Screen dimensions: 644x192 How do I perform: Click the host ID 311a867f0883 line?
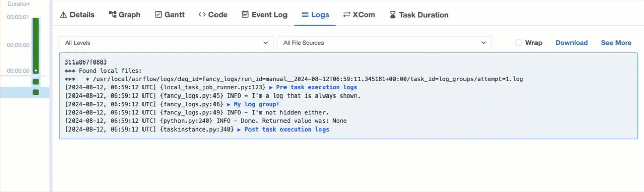(86, 62)
